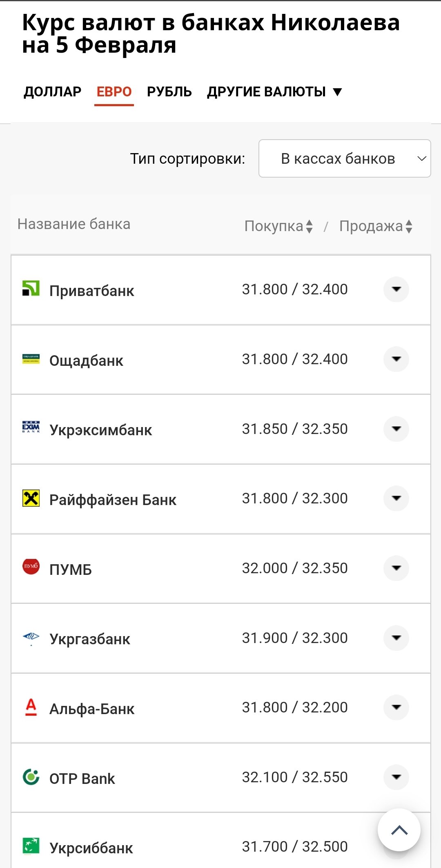441x868 pixels.
Task: Switch to the РУБЛЬ tab
Action: (169, 92)
